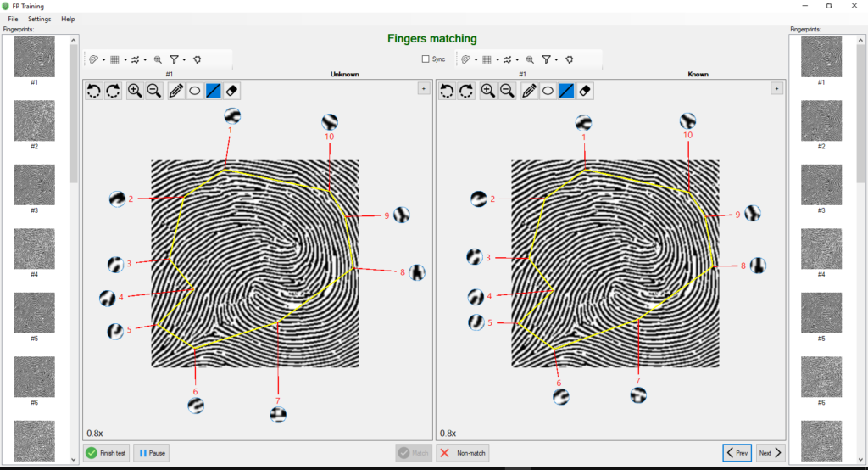Click the wavy lines icon in Unknown toolbar
This screenshot has width=868, height=470.
pyautogui.click(x=135, y=59)
